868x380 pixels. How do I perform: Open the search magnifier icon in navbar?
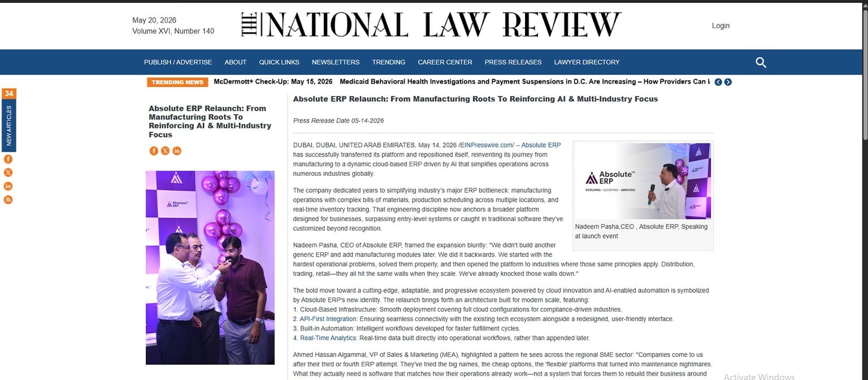click(761, 62)
